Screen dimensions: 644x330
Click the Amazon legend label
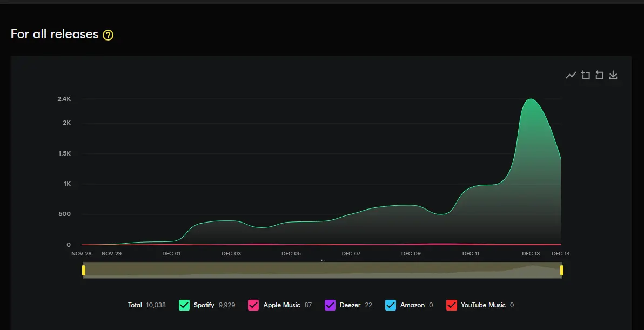(412, 305)
